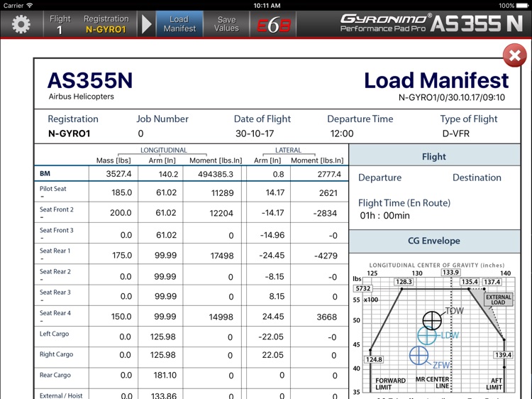
Task: Tap Rear Cargo arm 181.10
Action: coord(165,375)
